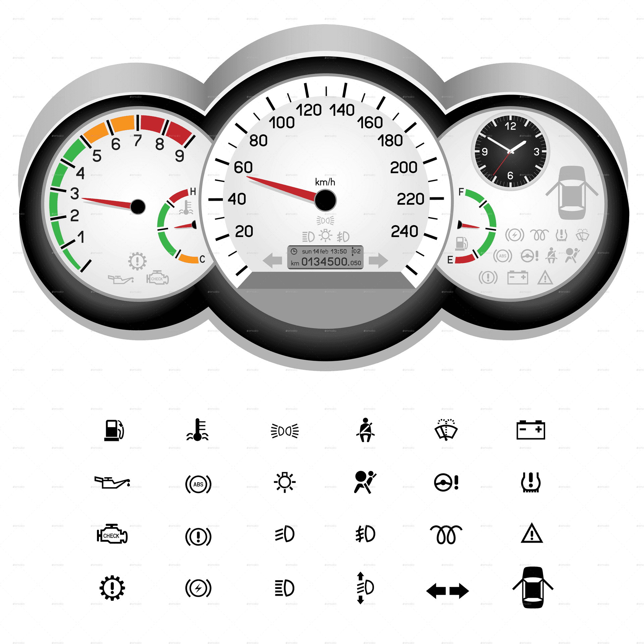
Task: Click the "E" label on the fuel gauge
Action: [450, 260]
